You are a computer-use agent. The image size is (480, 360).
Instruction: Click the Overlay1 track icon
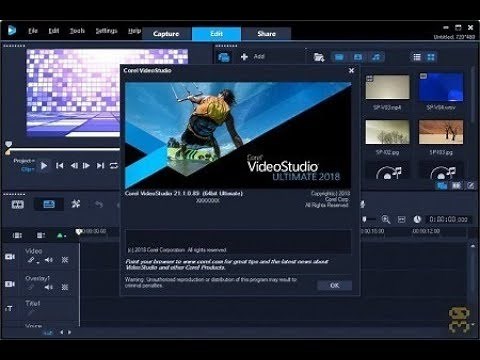pos(10,284)
